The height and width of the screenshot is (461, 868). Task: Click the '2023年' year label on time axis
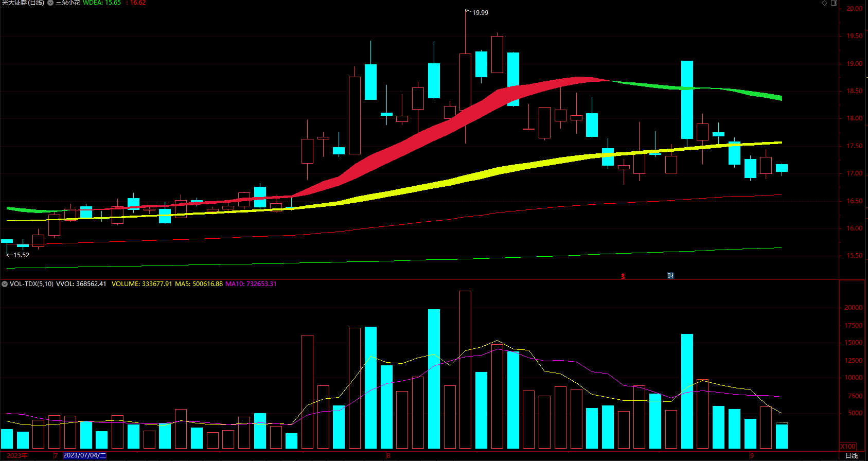(x=17, y=455)
